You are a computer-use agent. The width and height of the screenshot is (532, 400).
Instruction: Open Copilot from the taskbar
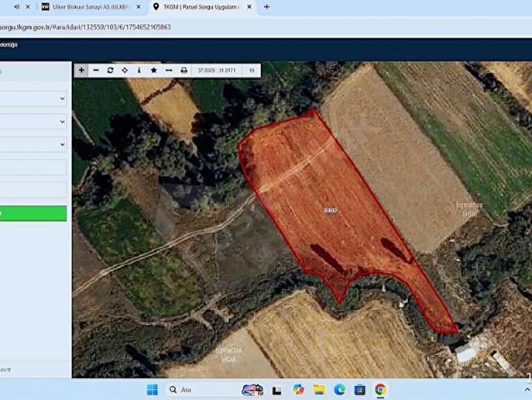tap(299, 390)
